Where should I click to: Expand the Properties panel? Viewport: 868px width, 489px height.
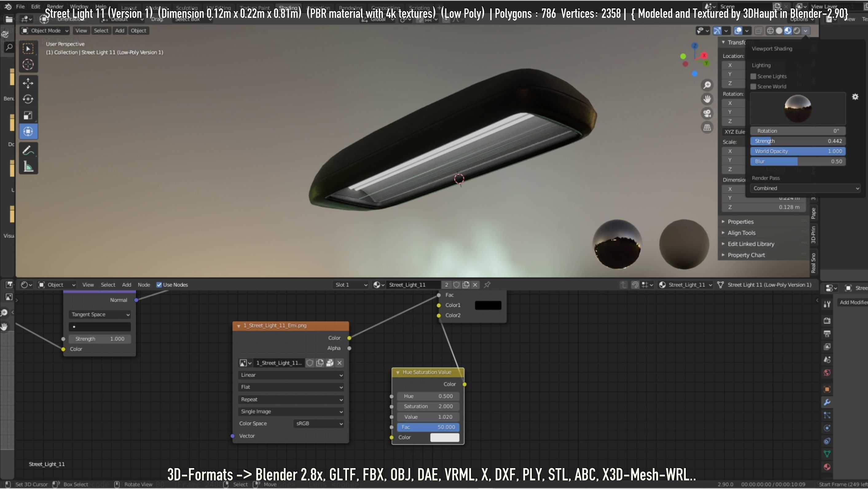coord(740,222)
